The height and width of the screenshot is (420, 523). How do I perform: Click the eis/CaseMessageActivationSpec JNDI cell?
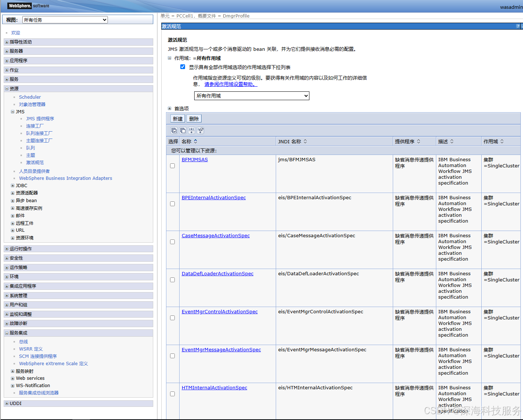click(x=316, y=236)
